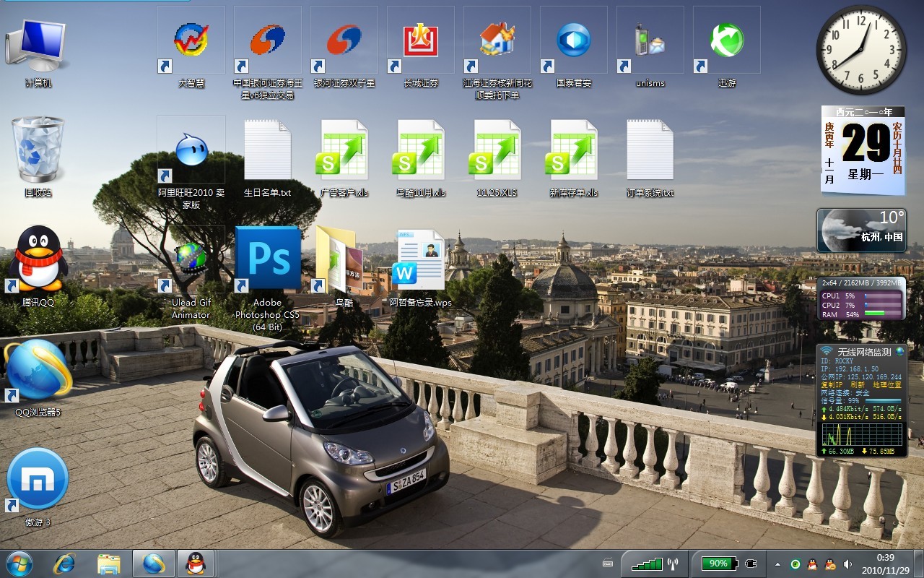Click the wireless antenna icon in taskbar

pyautogui.click(x=672, y=564)
